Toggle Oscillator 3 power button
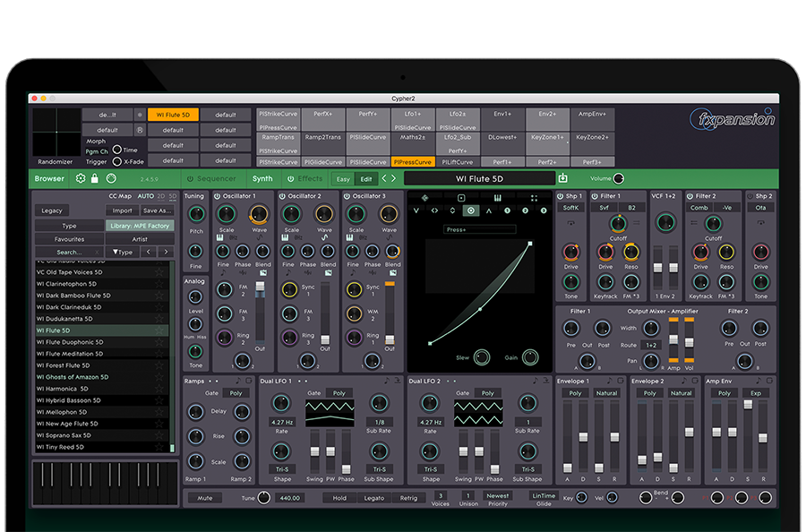The width and height of the screenshot is (806, 532). [347, 196]
